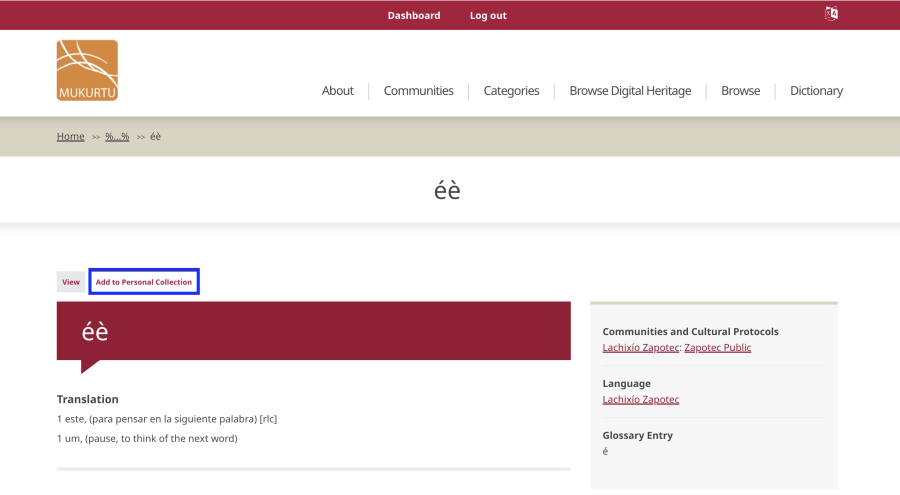Open the About menu item
This screenshot has width=900, height=495.
[338, 91]
